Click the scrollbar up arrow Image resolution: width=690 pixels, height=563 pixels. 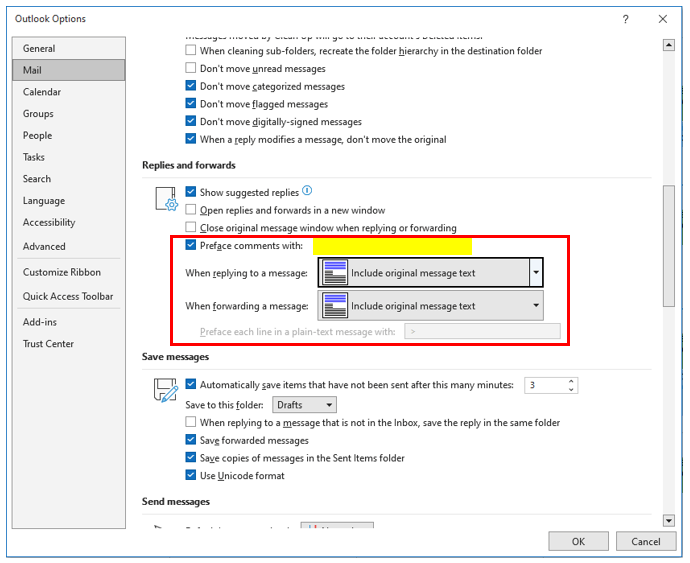point(669,44)
